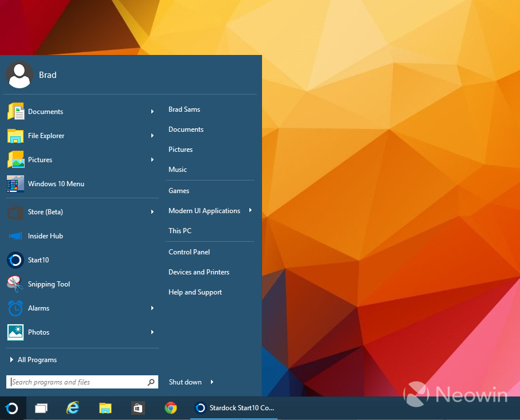
Task: Open Documents in the right column
Action: [x=186, y=129]
